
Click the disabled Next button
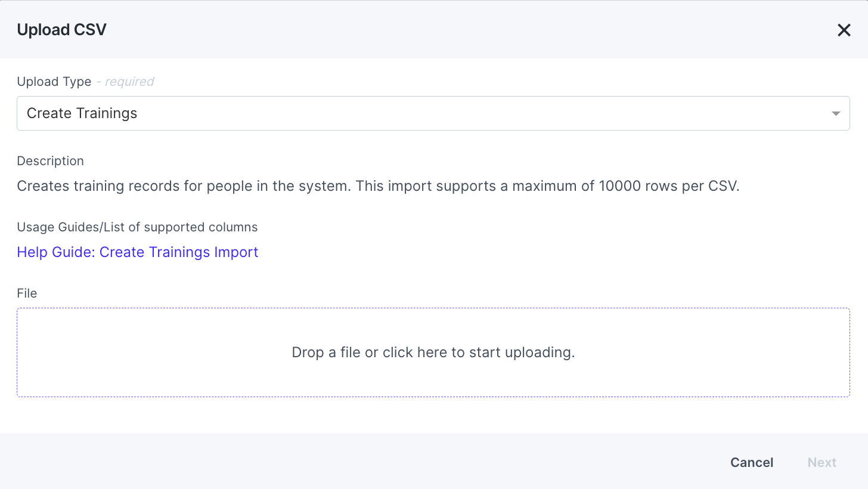point(822,462)
